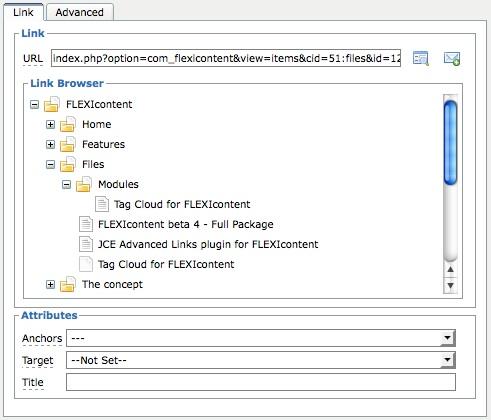491x420 pixels.
Task: Click blank page icon of Tag Cloud under Files
Action: pos(86,264)
